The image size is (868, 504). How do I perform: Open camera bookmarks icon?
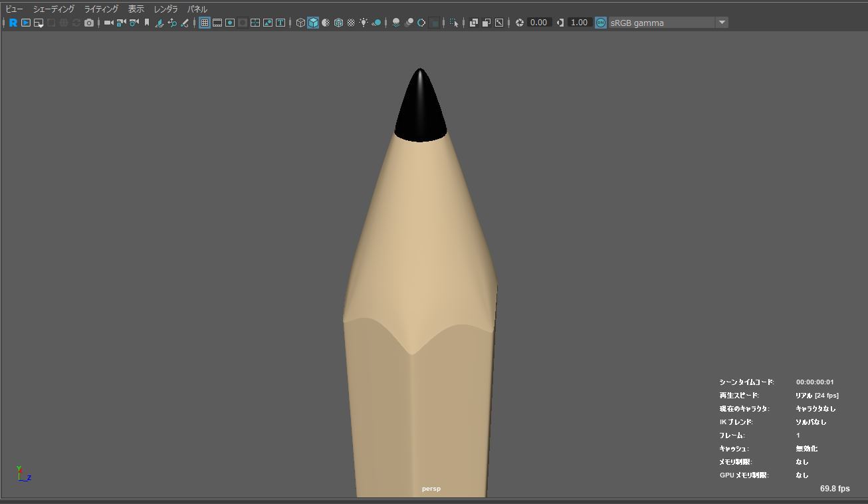point(147,23)
